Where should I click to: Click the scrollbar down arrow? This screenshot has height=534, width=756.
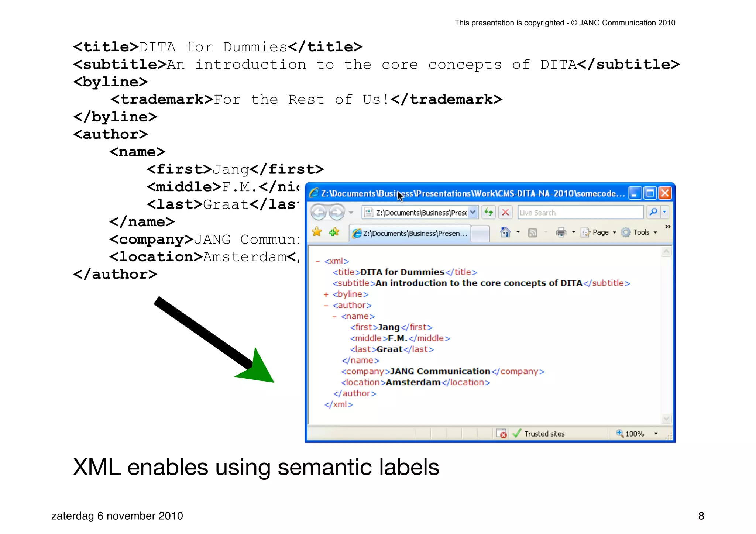pos(666,418)
